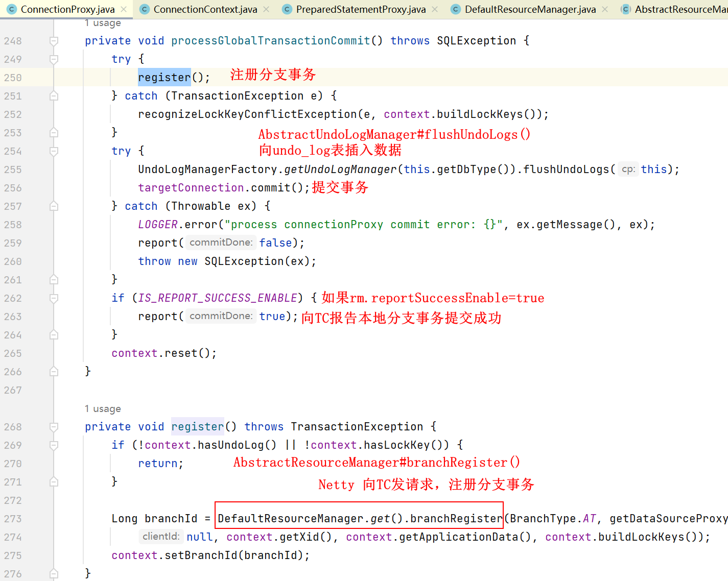Click fold end marker at line 271
The width and height of the screenshot is (728, 581).
click(x=54, y=482)
